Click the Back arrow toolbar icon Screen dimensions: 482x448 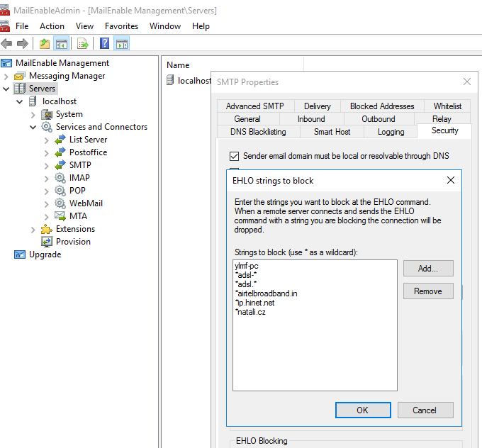point(8,44)
